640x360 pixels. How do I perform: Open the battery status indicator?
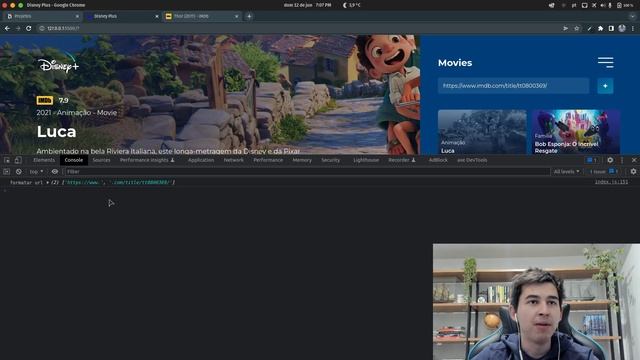tap(624, 5)
